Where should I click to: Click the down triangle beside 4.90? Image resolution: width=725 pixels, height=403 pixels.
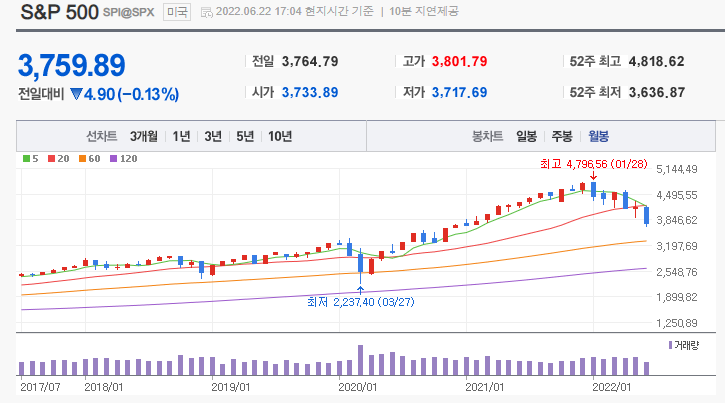[x=76, y=94]
